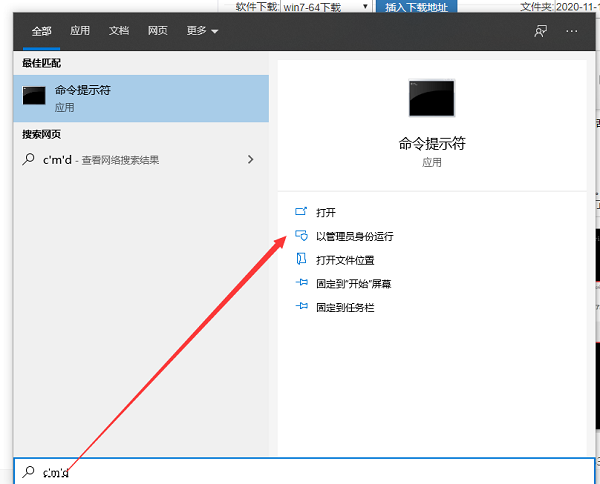Screen dimensions: 600x484
Task: Select the 文档 search filter tab
Action: (x=119, y=31)
